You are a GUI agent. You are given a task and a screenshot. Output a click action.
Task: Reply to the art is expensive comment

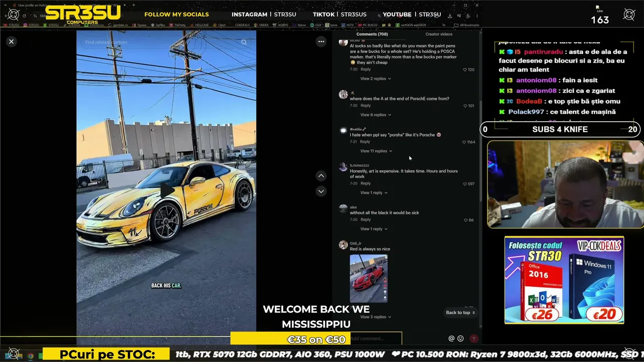point(366,184)
